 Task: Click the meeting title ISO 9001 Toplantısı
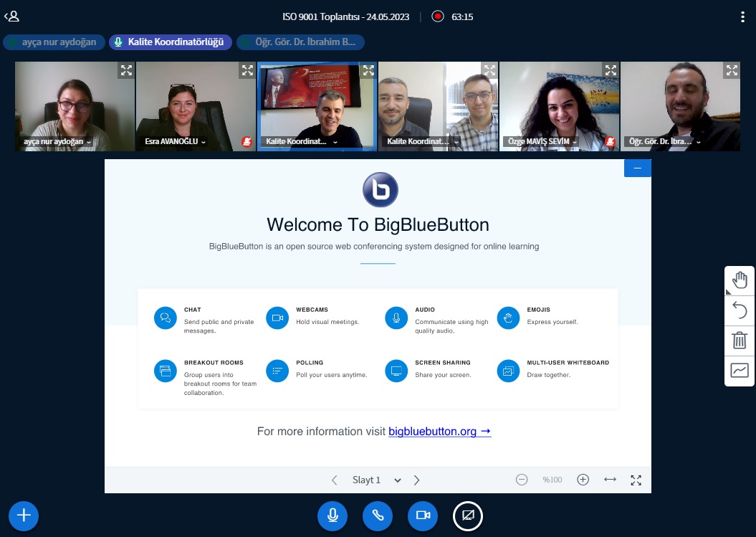click(x=345, y=17)
